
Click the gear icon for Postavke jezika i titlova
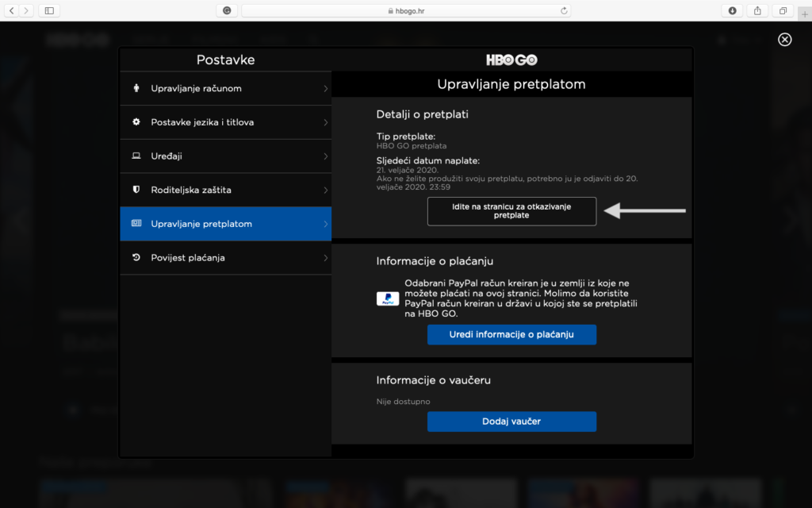click(136, 122)
